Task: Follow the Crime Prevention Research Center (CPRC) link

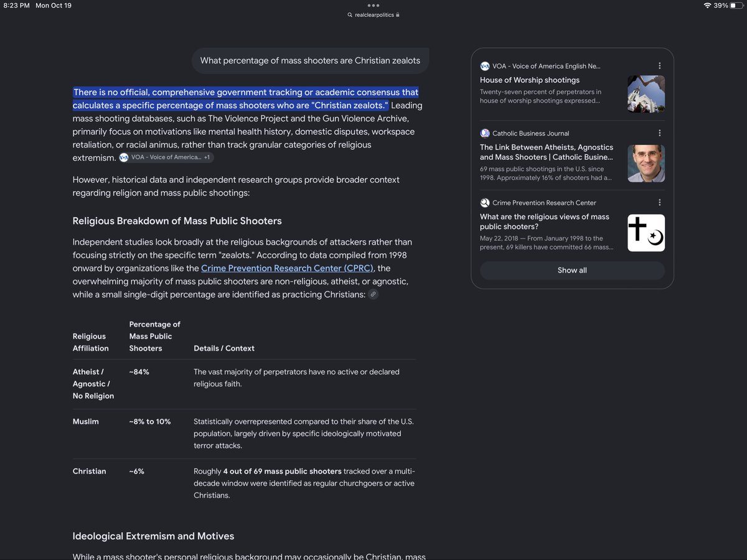Action: pyautogui.click(x=287, y=268)
